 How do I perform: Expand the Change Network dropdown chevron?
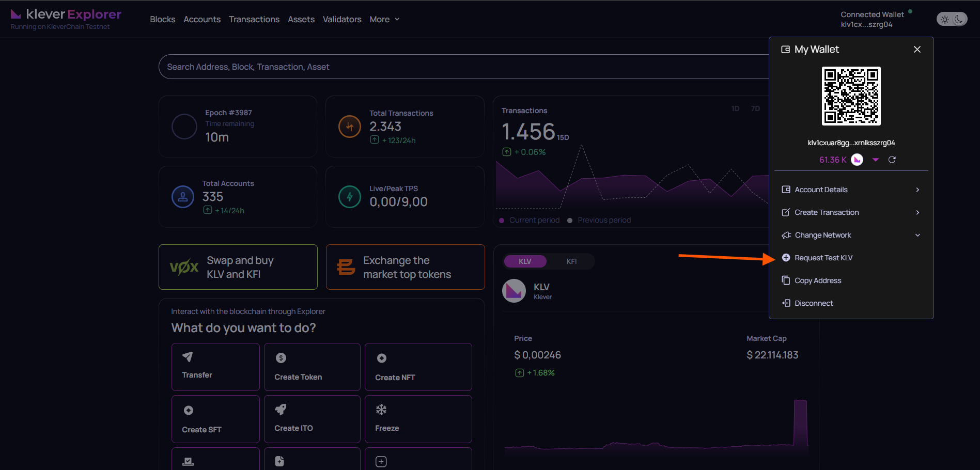[x=917, y=235]
